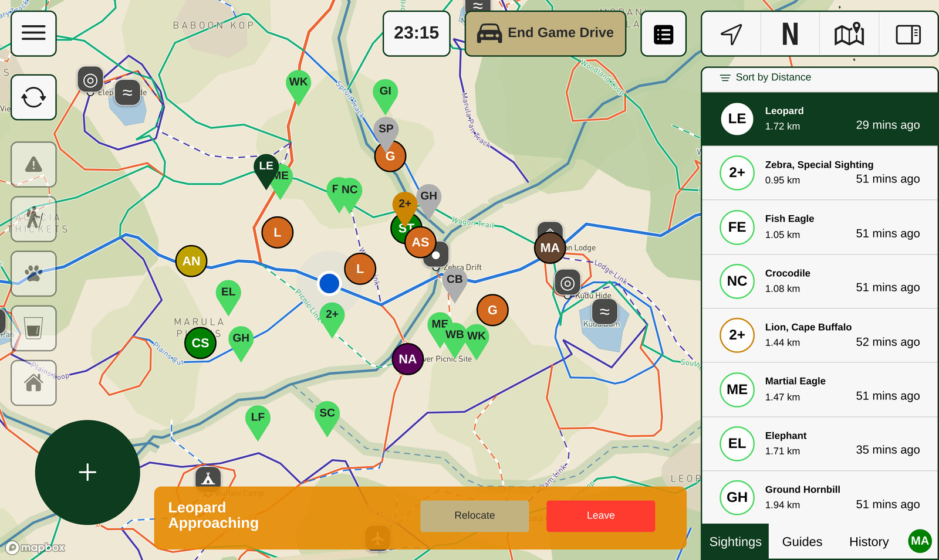Tap the orange 2+ cluster pin
The height and width of the screenshot is (560, 939).
click(x=404, y=205)
